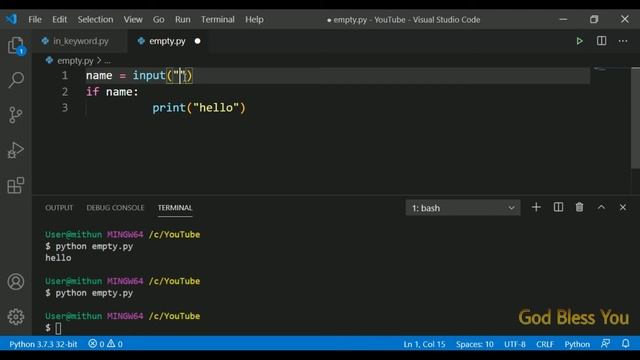Select the TERMINAL panel tab
Screen dimensions: 640x360
(175, 207)
